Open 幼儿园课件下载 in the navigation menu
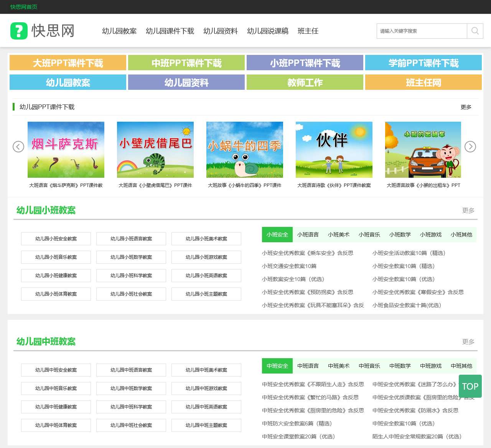Screen dimensions: 491x448 170,31
